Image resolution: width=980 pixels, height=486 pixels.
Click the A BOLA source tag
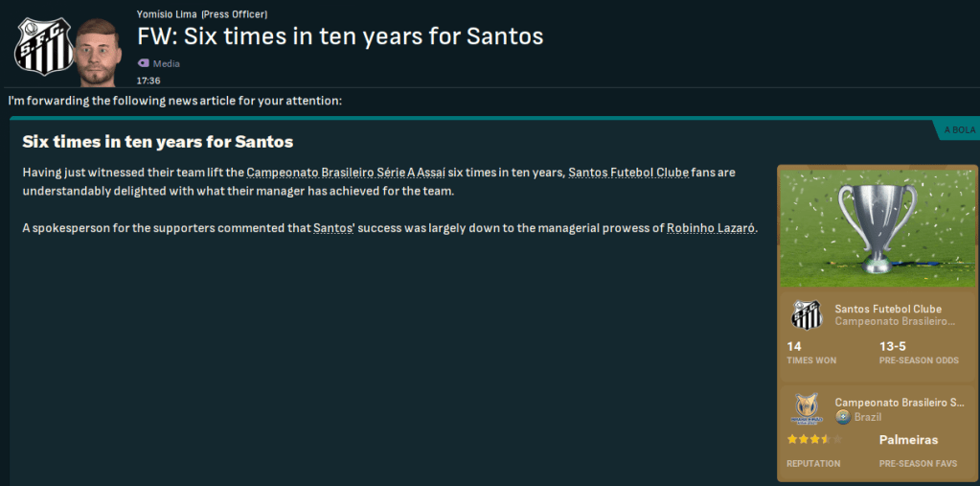tap(960, 129)
